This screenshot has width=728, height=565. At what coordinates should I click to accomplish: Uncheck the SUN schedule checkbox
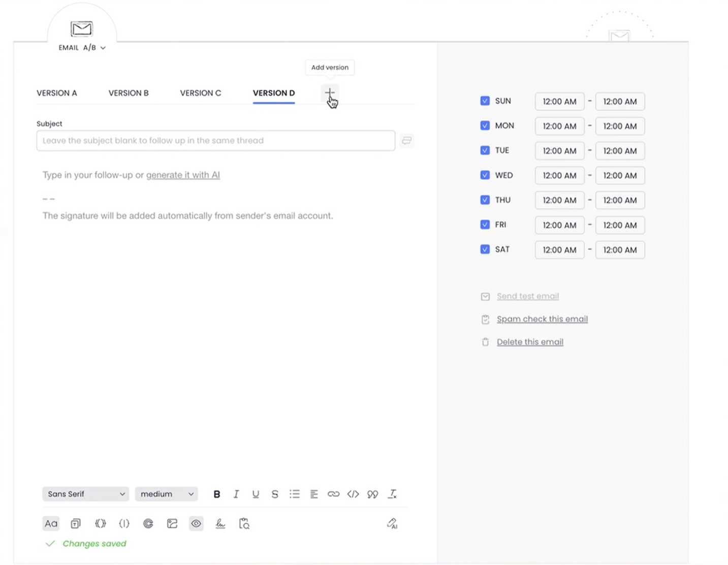[x=485, y=101]
